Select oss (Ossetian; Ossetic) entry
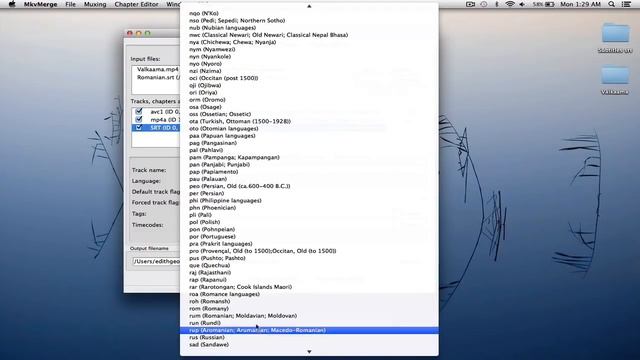640x360 pixels. tap(309, 114)
